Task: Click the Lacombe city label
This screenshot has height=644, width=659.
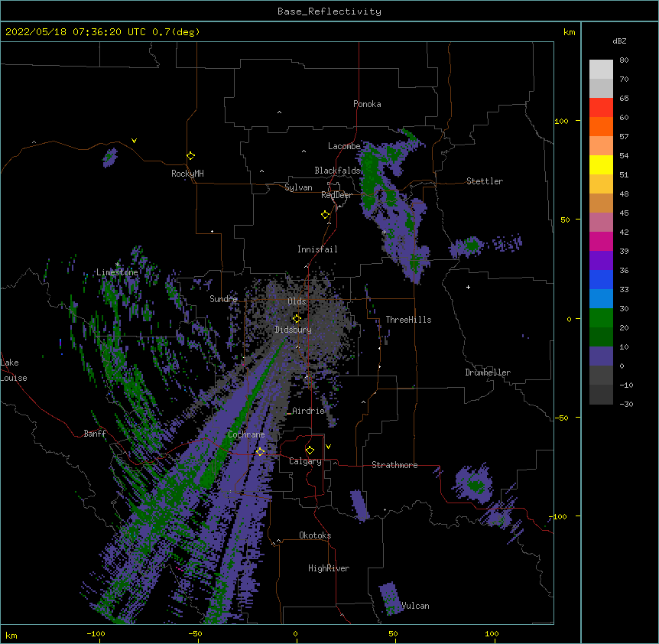Action: [x=344, y=146]
